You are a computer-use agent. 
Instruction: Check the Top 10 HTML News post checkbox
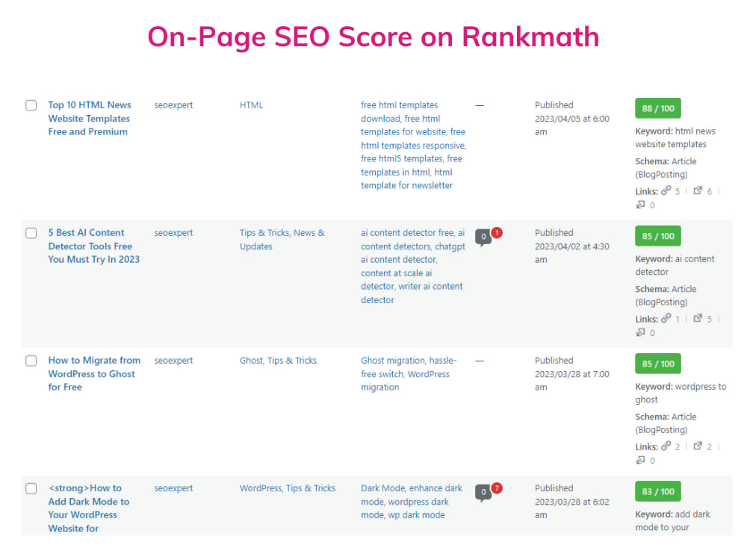click(31, 105)
